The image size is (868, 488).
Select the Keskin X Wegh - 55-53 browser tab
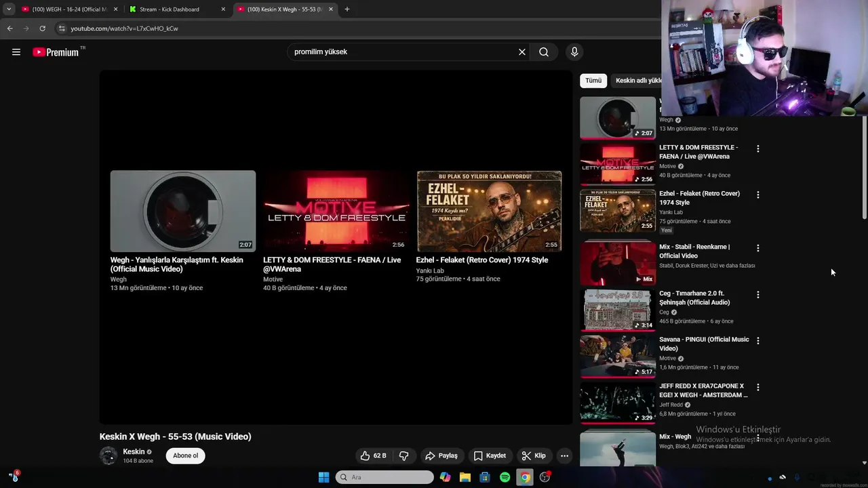click(285, 9)
